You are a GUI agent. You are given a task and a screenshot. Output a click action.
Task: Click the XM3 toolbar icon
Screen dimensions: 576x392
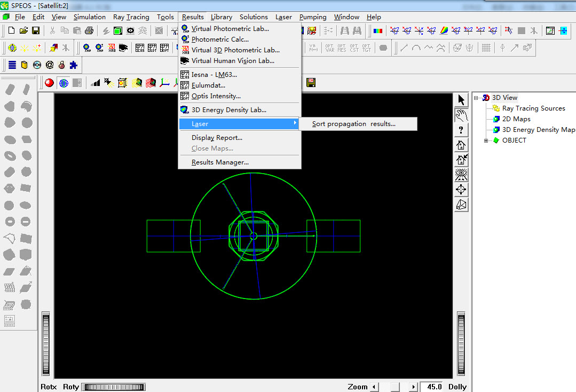pos(112,48)
